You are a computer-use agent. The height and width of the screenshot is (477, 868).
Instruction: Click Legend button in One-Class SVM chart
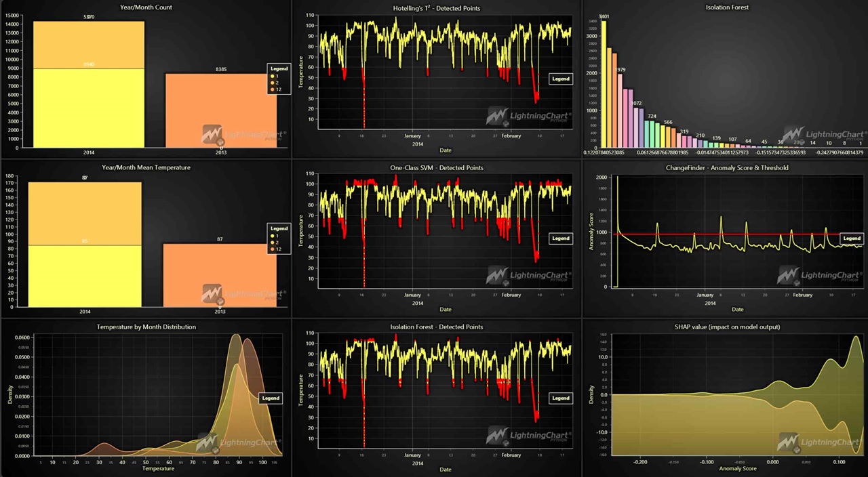[561, 239]
